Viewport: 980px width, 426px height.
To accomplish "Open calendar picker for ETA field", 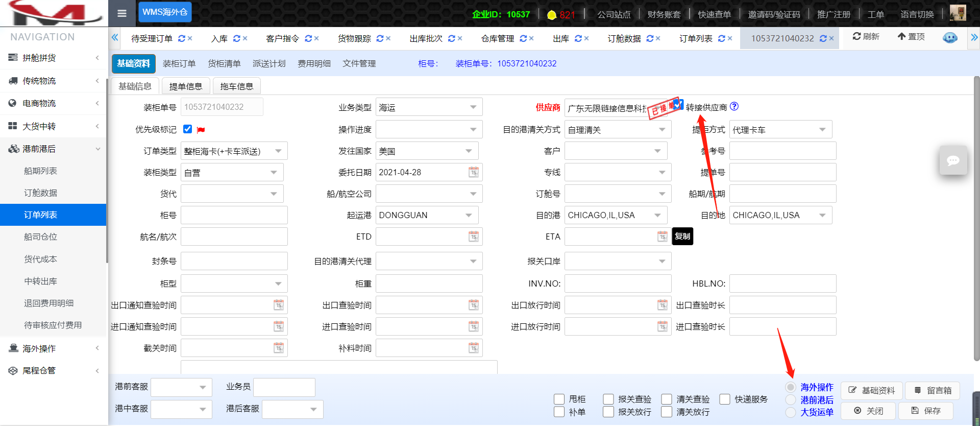I will click(x=663, y=236).
